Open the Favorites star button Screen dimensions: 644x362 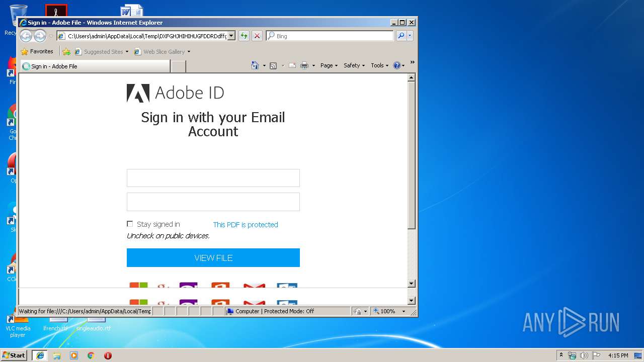click(x=37, y=51)
